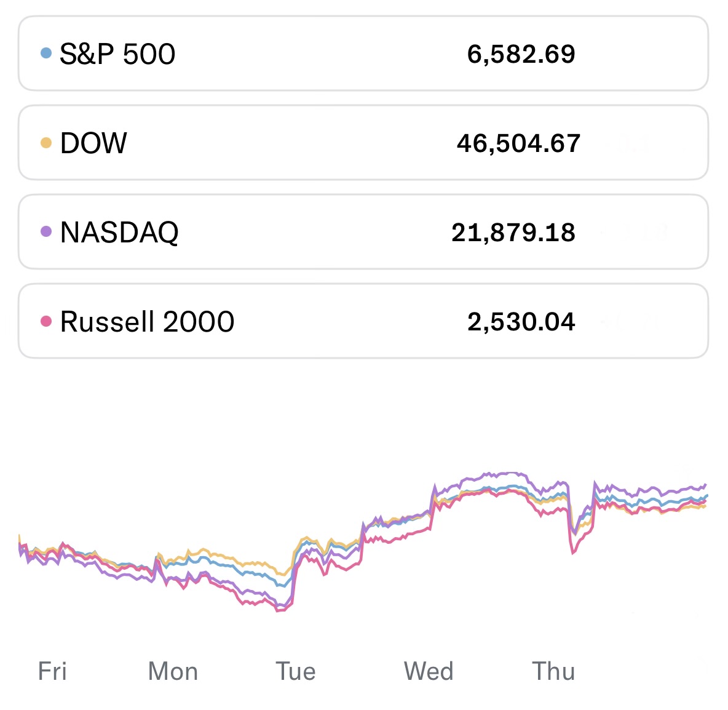Image resolution: width=728 pixels, height=710 pixels.
Task: Select Mon on the chart axis
Action: click(173, 671)
